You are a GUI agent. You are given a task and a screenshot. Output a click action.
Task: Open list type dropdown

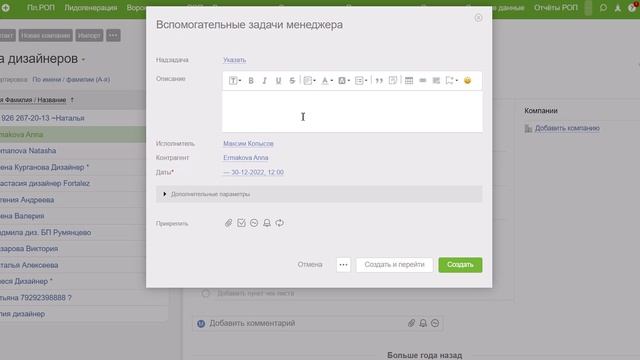pos(361,80)
